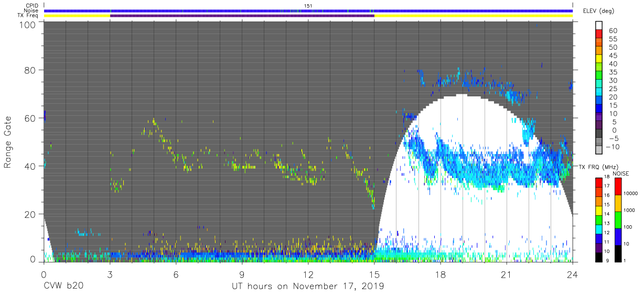Click the 55 tick on the elevation colorbar

click(614, 39)
